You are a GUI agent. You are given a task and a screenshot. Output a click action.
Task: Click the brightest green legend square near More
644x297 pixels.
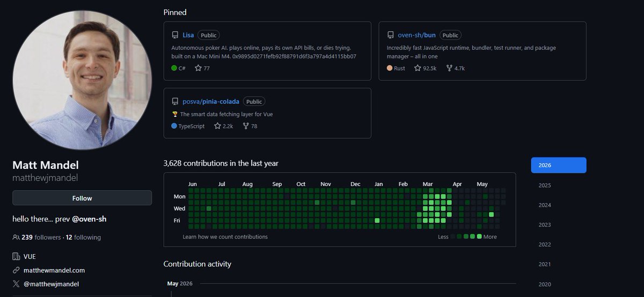pyautogui.click(x=479, y=236)
